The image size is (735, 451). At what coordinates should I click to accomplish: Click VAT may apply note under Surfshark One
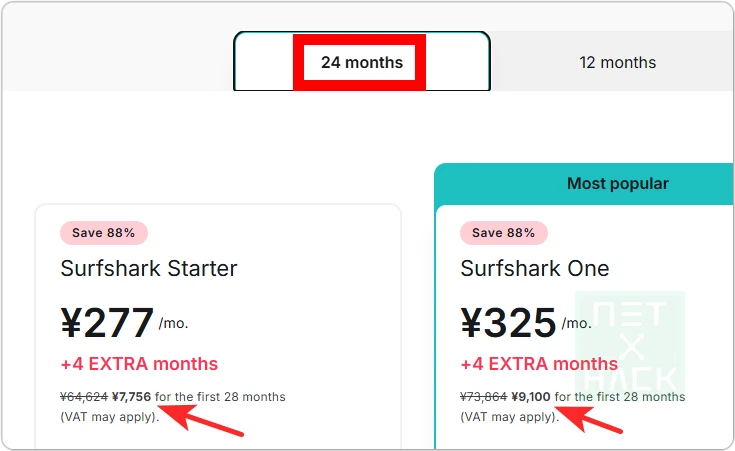point(509,416)
